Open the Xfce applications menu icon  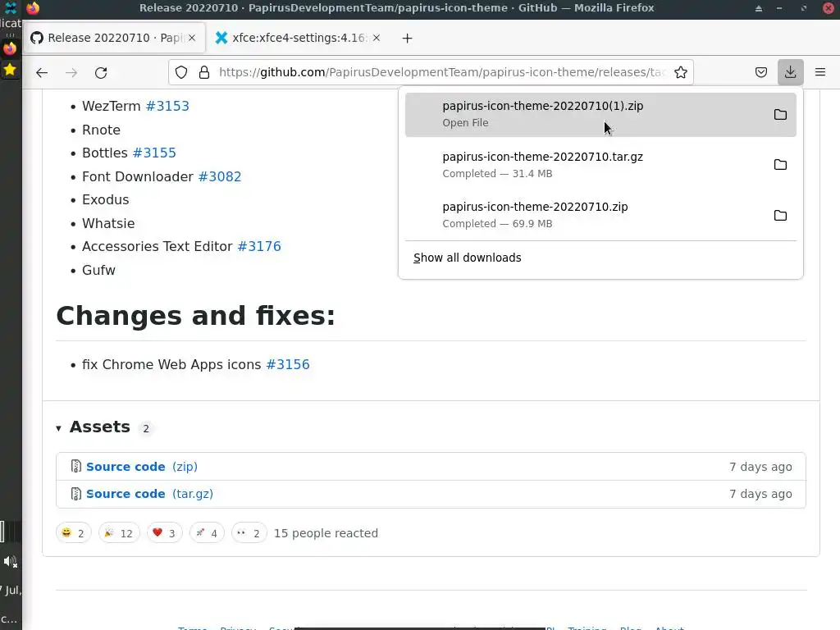pyautogui.click(x=10, y=7)
